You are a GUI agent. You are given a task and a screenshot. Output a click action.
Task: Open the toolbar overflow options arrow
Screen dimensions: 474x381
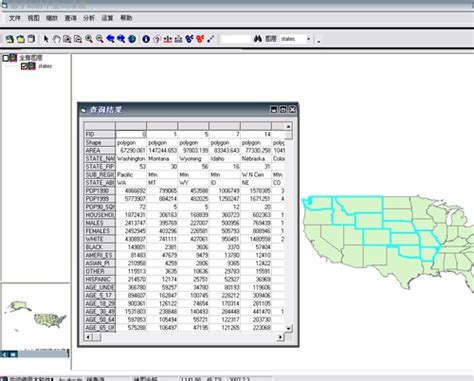click(x=319, y=41)
